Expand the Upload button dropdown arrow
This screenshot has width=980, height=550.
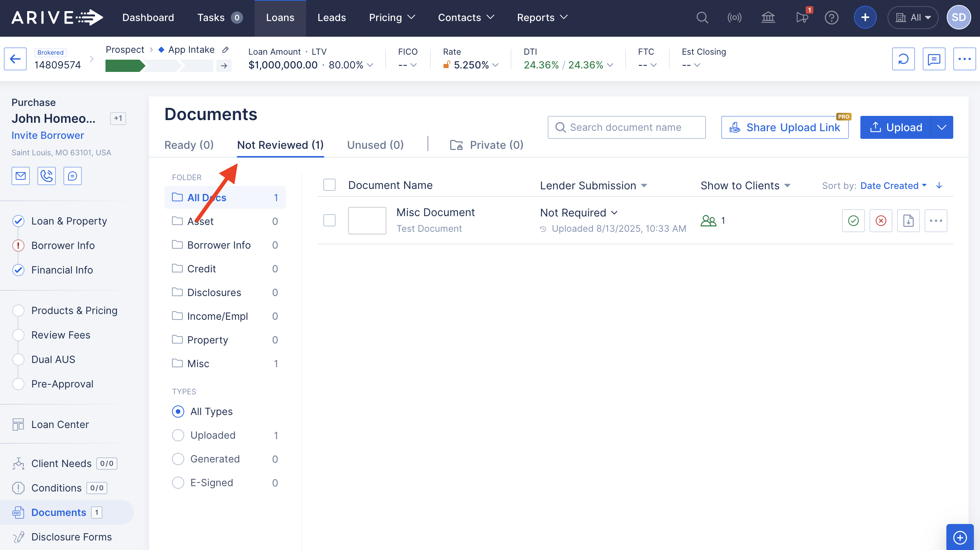click(942, 127)
